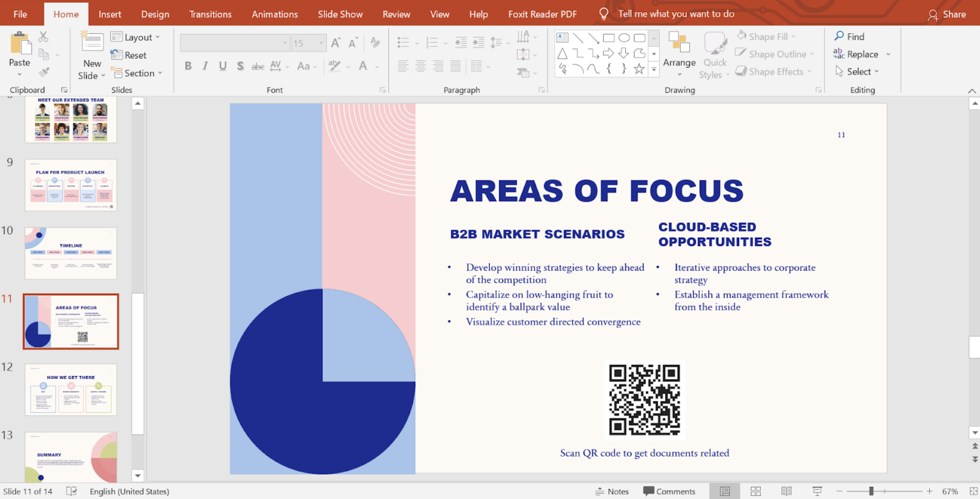This screenshot has width=980, height=499.
Task: Click Decrease Font Size icon
Action: [x=353, y=43]
